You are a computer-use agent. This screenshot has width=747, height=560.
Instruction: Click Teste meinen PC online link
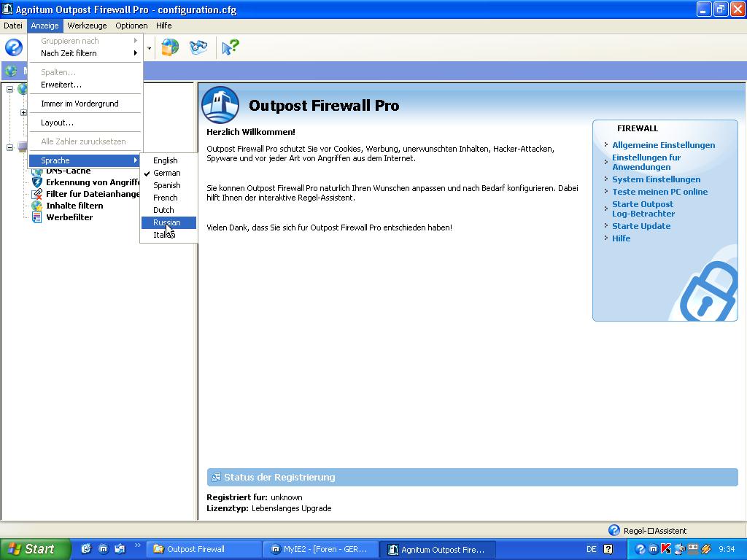[659, 192]
